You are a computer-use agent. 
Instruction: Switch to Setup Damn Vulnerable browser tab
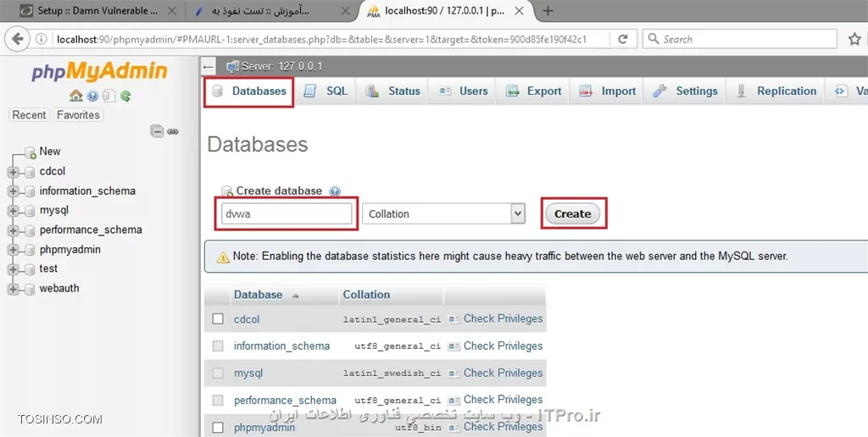coord(97,11)
